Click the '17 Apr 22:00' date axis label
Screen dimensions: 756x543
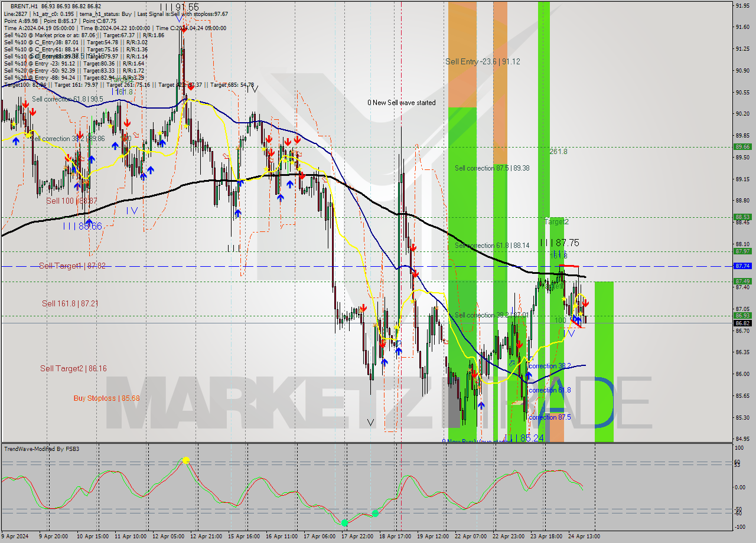click(358, 537)
